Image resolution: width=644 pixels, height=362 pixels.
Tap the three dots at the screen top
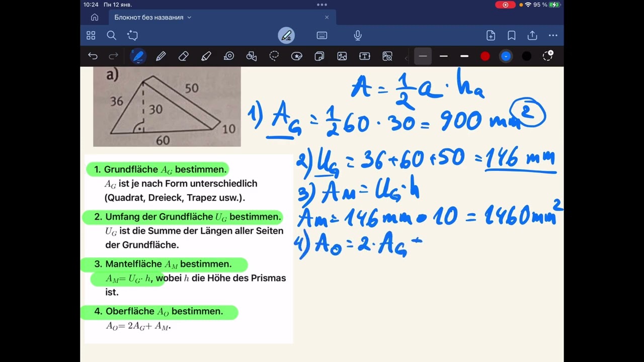[322, 5]
